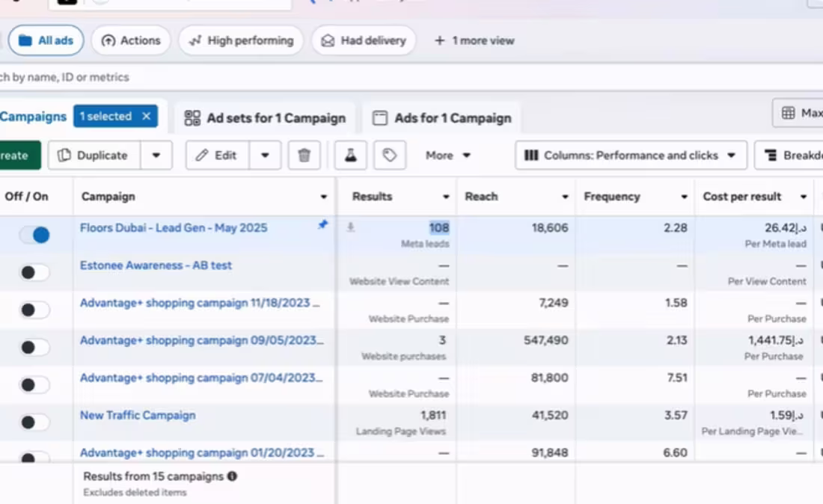Click the Edit button

[217, 156]
